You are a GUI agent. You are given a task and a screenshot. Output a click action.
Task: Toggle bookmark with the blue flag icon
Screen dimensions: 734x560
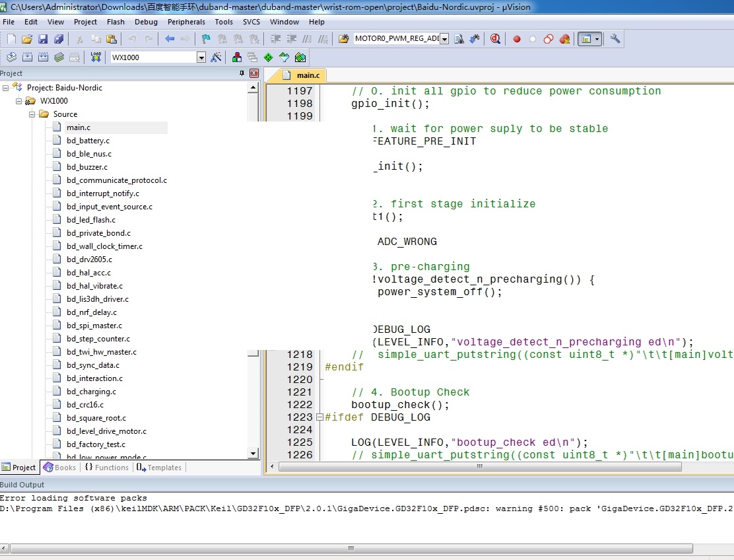(x=206, y=39)
